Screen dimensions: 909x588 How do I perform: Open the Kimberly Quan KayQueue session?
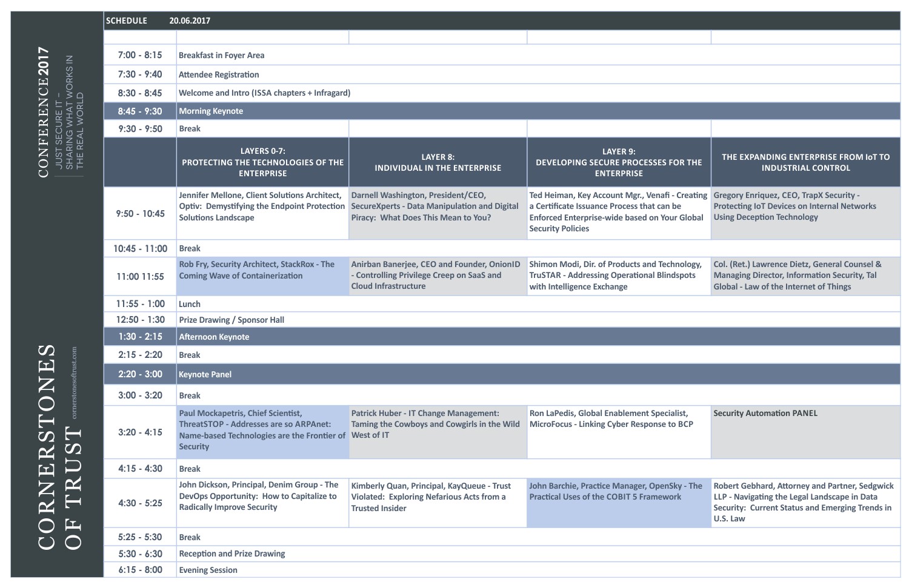point(438,503)
